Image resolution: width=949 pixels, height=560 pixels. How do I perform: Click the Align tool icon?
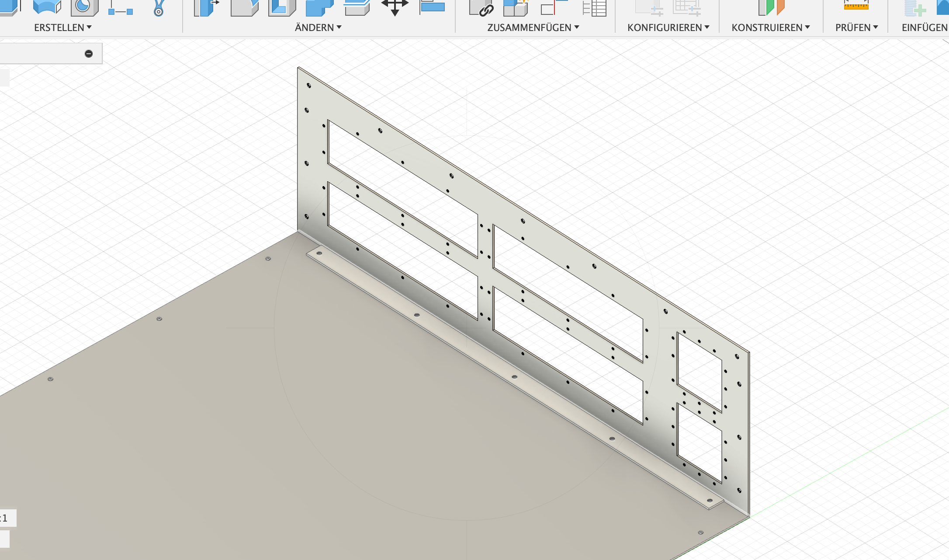tap(432, 7)
